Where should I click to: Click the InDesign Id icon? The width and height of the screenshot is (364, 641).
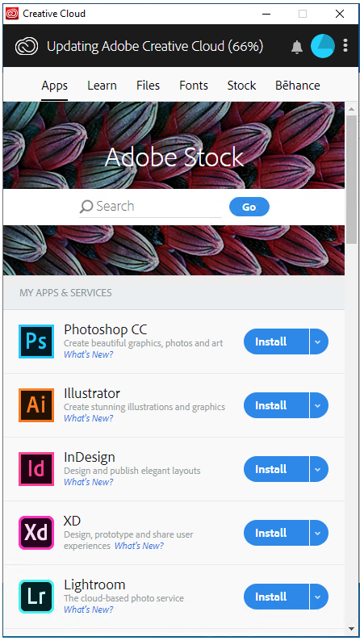coord(36,469)
